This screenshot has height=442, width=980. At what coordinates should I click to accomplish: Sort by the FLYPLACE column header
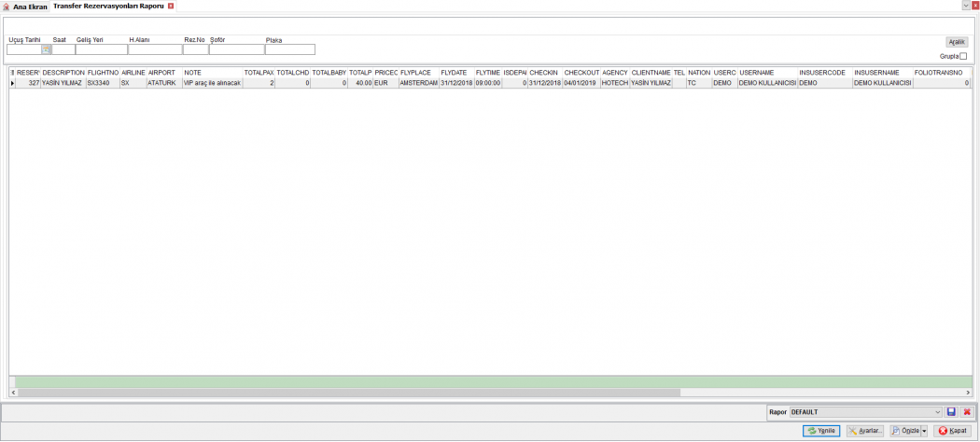[x=418, y=73]
